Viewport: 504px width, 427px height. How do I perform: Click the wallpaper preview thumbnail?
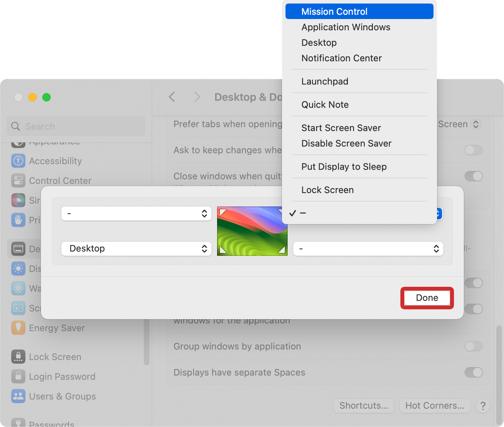click(252, 231)
